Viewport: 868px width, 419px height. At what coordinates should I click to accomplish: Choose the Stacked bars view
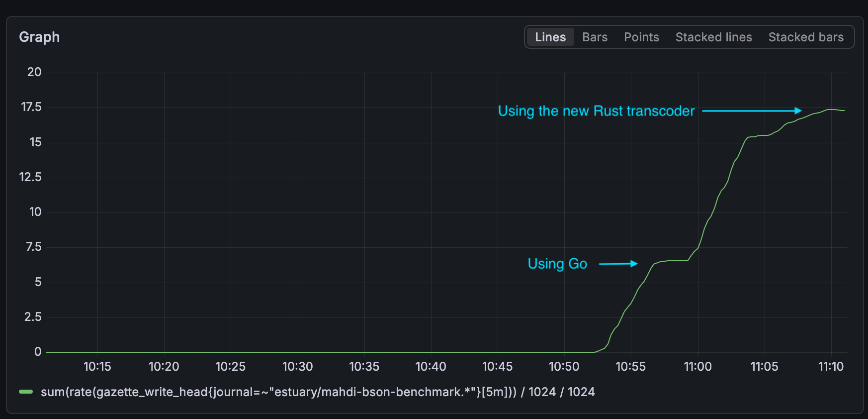806,37
